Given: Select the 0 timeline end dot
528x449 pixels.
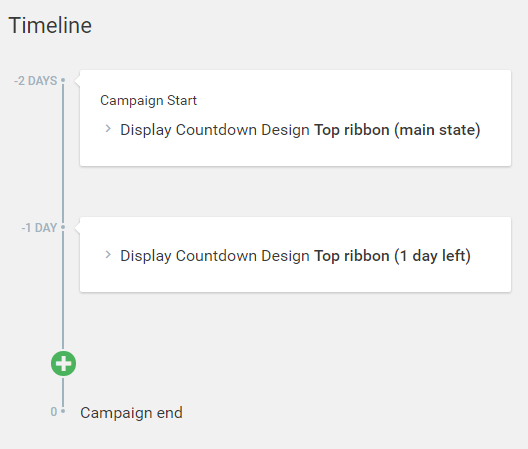Looking at the screenshot, I should 63,411.
